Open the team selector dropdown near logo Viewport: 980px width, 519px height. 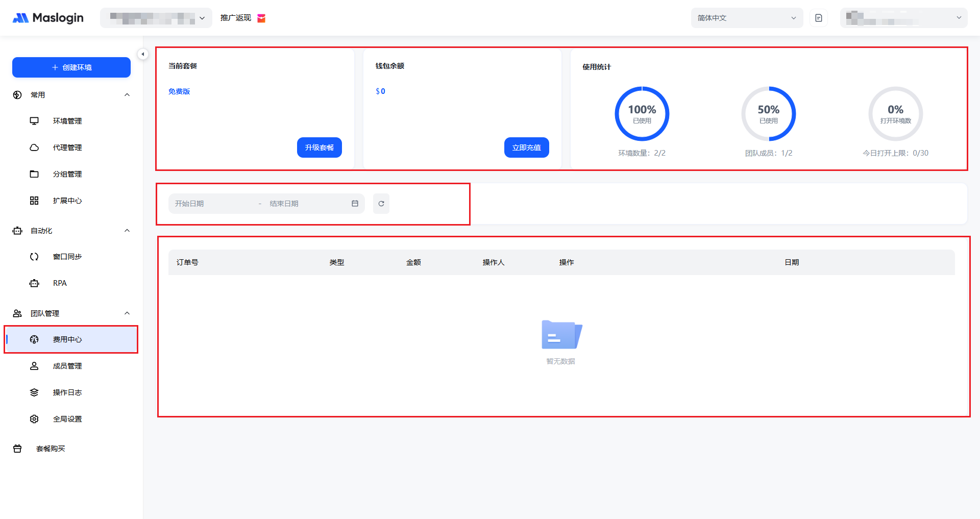pyautogui.click(x=156, y=18)
